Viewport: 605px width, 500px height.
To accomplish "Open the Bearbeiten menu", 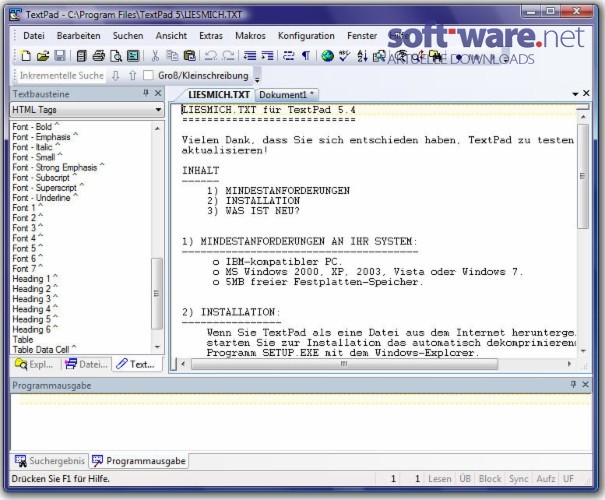I will click(x=78, y=35).
